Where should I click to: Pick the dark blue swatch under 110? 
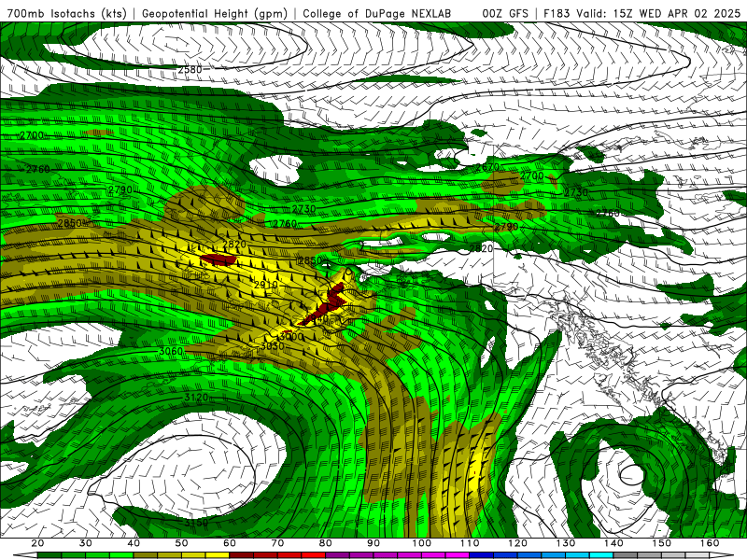click(x=482, y=555)
